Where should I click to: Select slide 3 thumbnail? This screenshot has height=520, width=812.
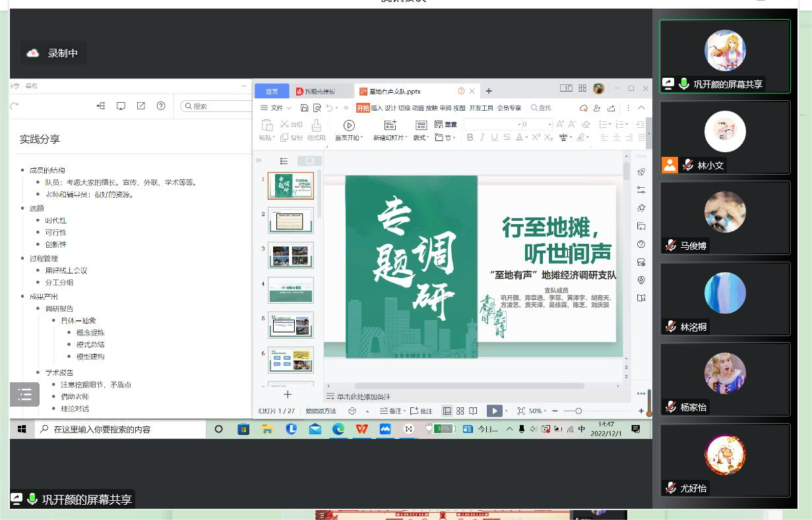pos(291,255)
